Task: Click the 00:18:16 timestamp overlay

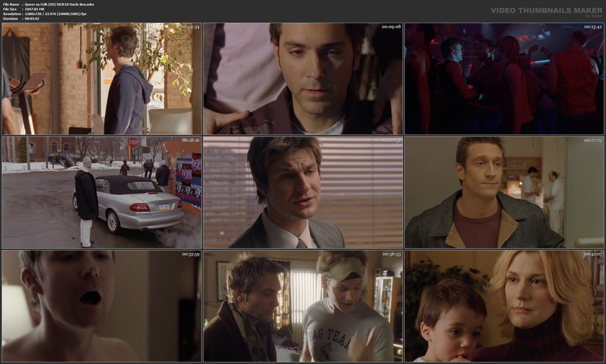Action: pyautogui.click(x=190, y=141)
